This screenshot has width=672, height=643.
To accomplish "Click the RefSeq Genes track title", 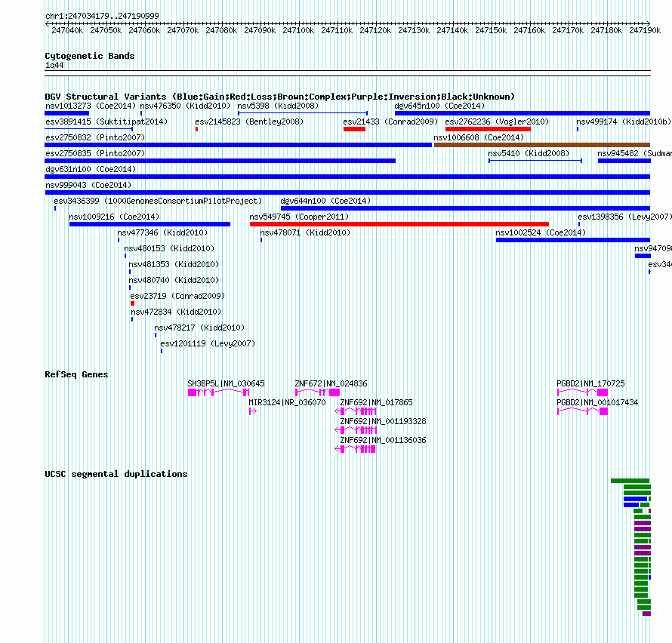I will [x=76, y=374].
